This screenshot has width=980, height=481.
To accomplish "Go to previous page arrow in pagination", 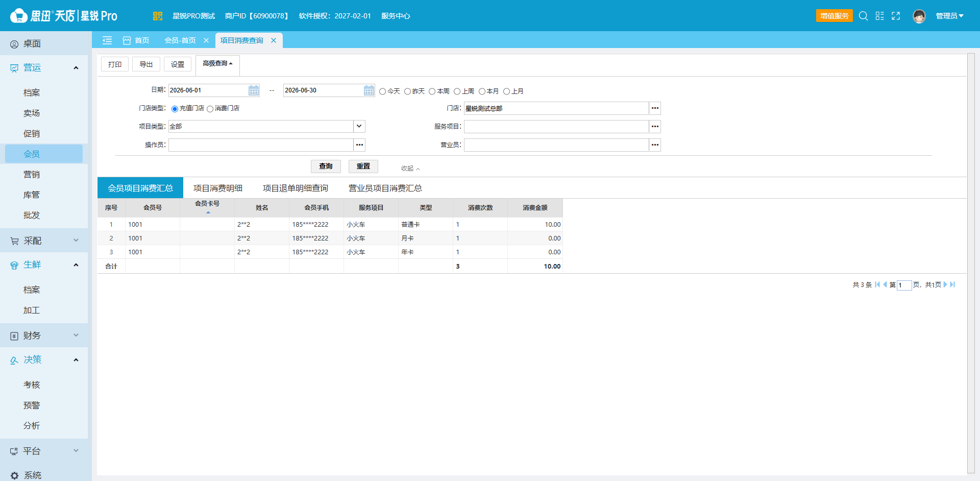I will 885,284.
